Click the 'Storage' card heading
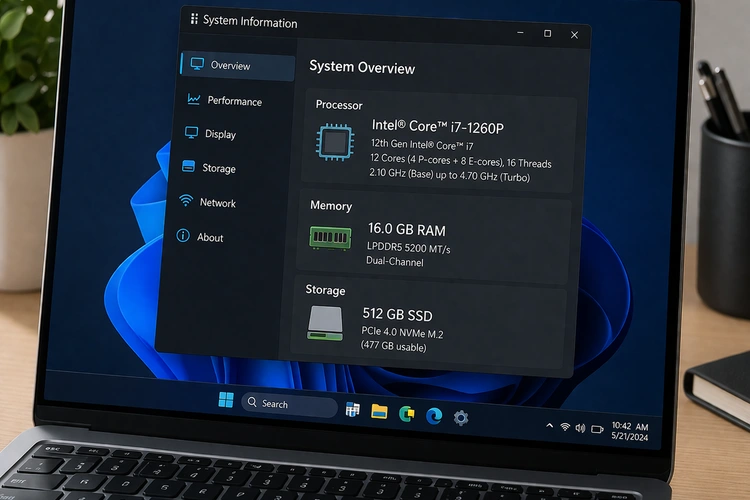This screenshot has height=500, width=750. pyautogui.click(x=325, y=290)
